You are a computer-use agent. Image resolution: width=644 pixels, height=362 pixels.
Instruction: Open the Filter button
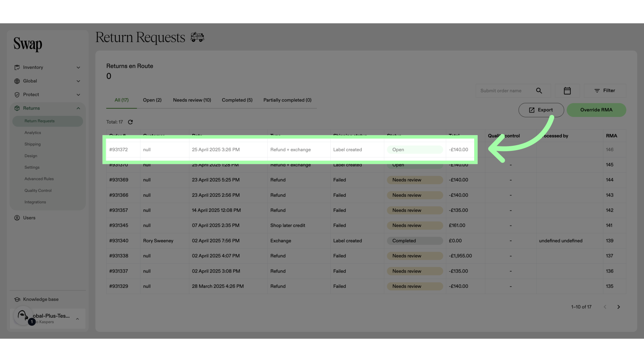coord(605,90)
